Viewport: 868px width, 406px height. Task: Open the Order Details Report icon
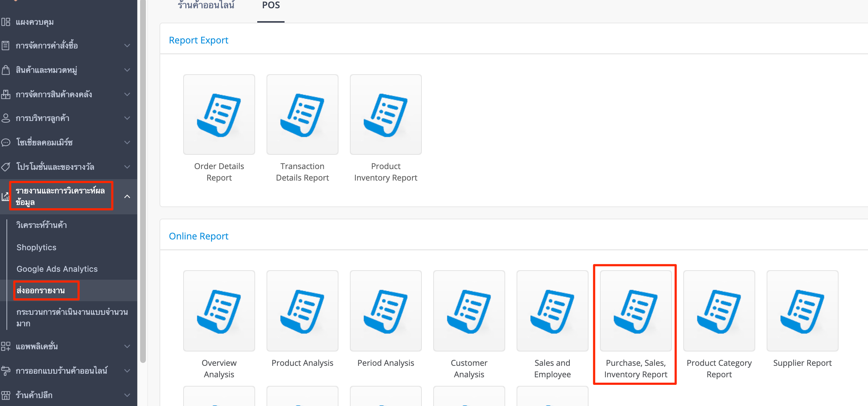[x=219, y=115]
